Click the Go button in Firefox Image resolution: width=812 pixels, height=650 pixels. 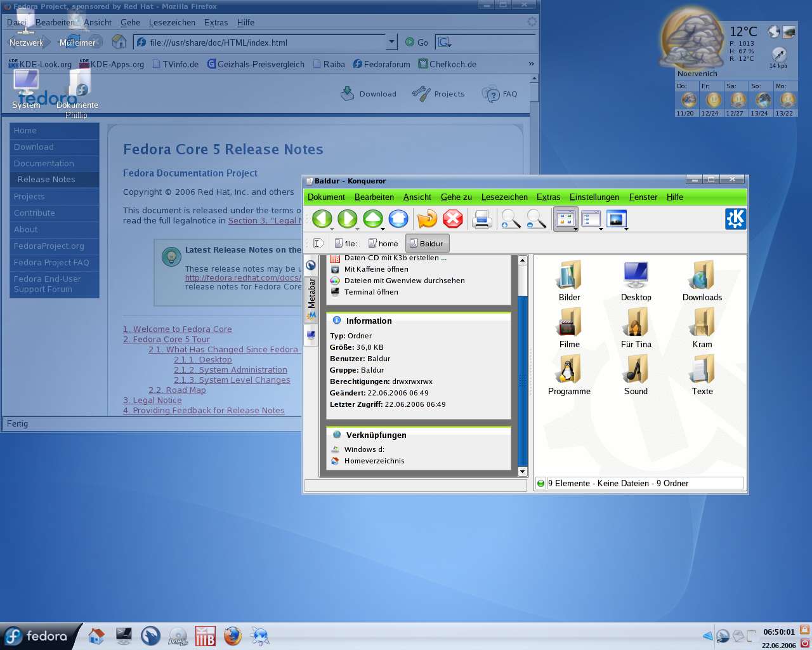pos(417,42)
